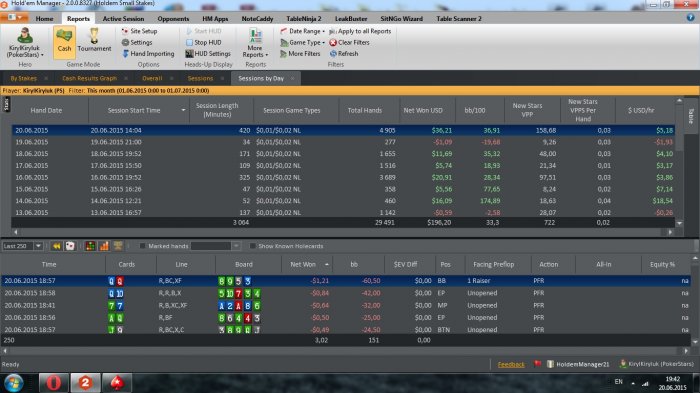The height and width of the screenshot is (393, 700).
Task: Open the LeakBuster tab
Action: [351, 19]
